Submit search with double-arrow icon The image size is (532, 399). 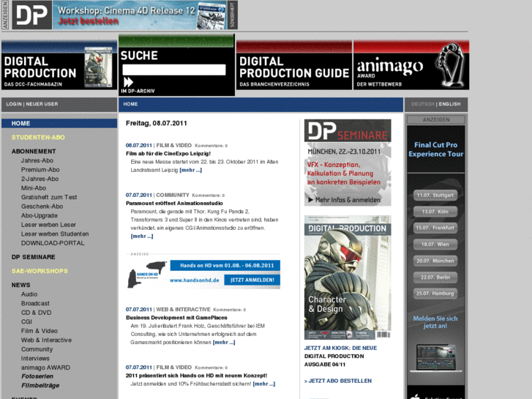128,82
